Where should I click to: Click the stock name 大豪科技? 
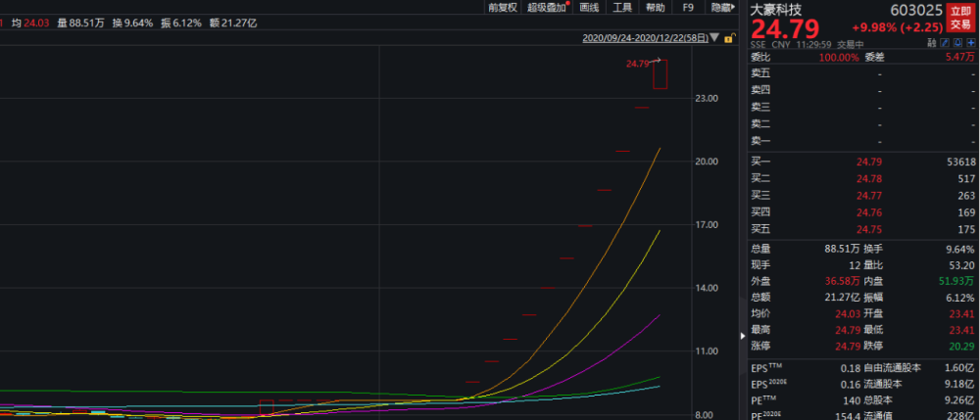tap(776, 8)
